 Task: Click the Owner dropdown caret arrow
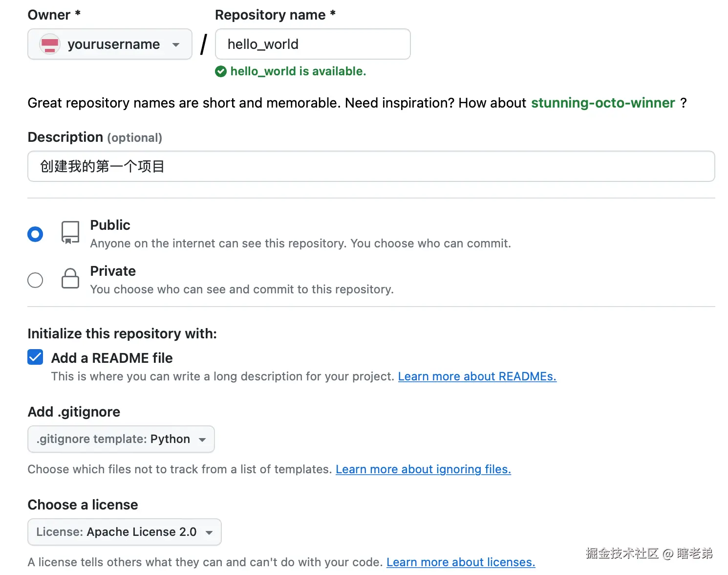[176, 44]
